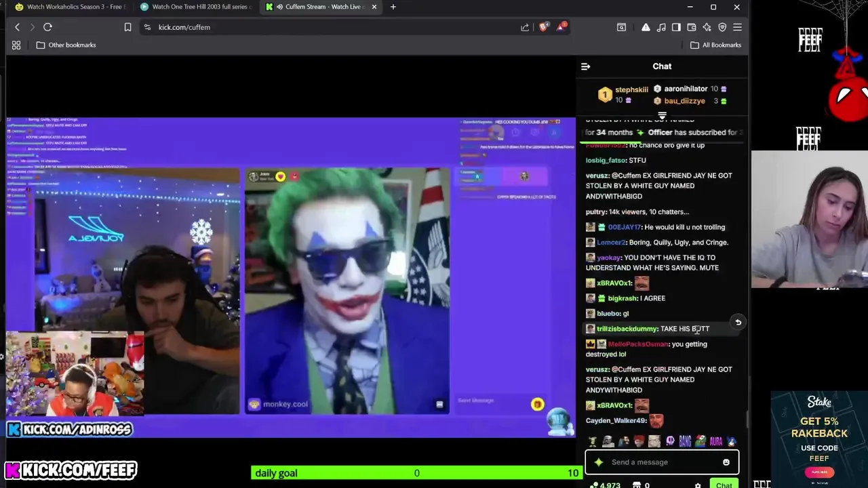Open emoji picker smiley icon

[726, 462]
